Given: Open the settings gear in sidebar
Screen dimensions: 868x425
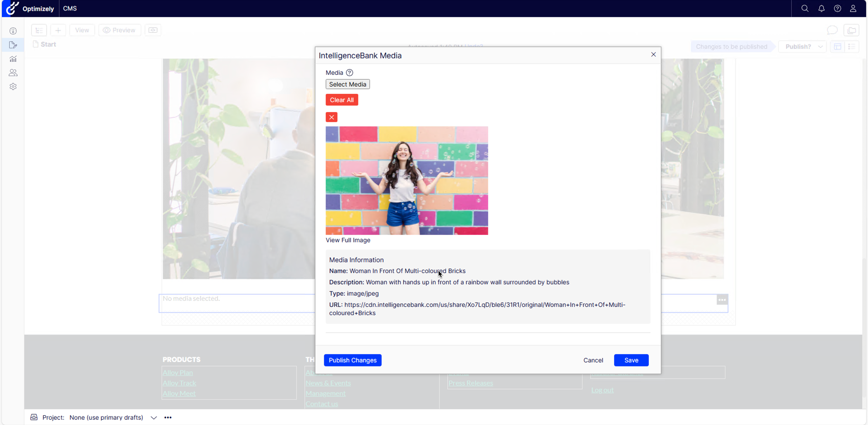Looking at the screenshot, I should pos(13,87).
